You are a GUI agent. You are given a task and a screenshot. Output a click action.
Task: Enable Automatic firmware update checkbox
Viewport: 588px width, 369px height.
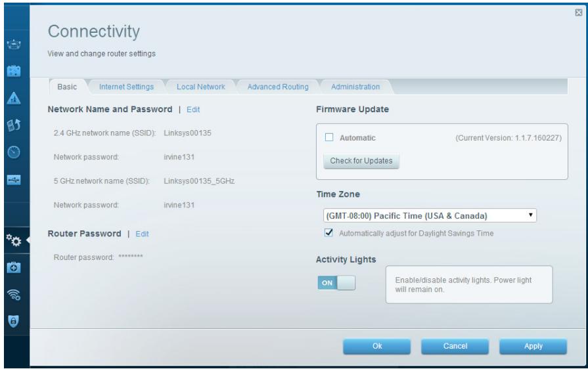[x=329, y=137]
